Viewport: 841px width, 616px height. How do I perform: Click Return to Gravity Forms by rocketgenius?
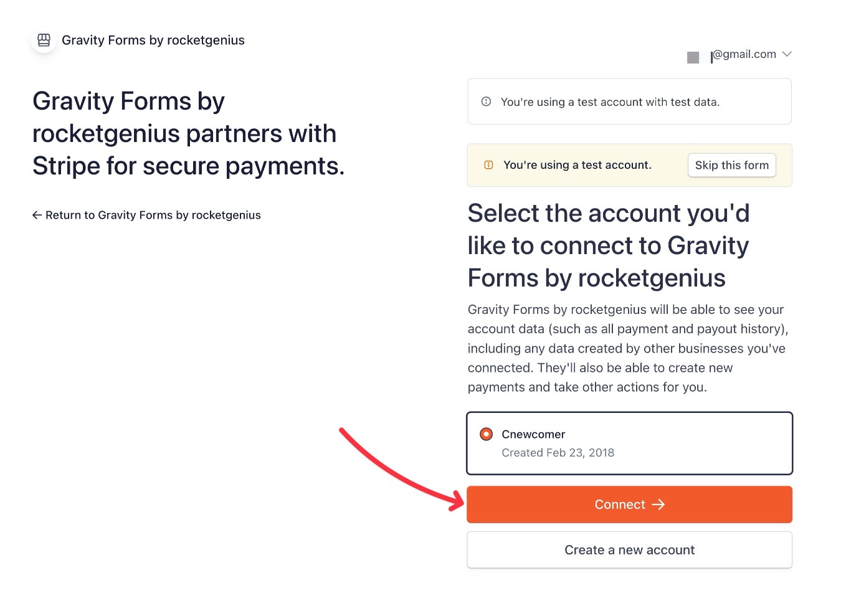(x=153, y=215)
